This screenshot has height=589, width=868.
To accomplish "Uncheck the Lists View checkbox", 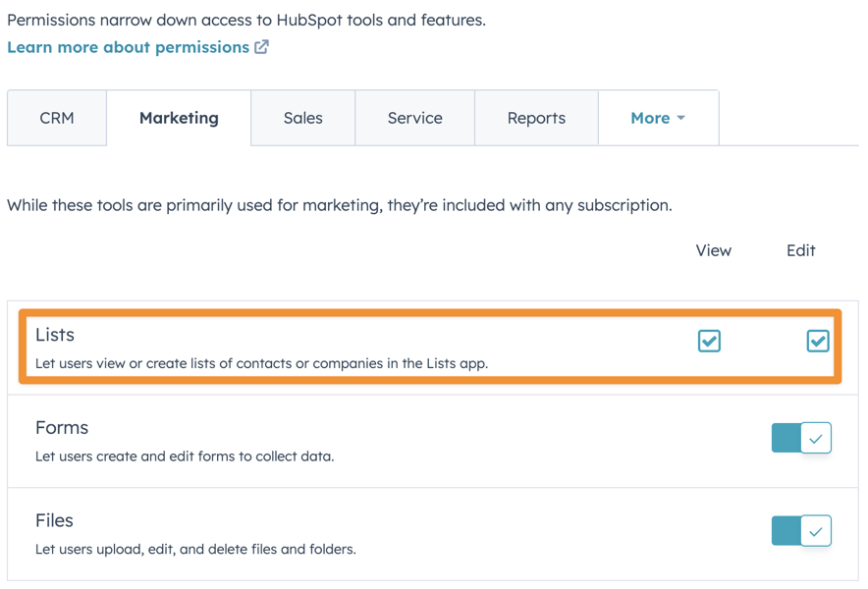I will click(709, 341).
